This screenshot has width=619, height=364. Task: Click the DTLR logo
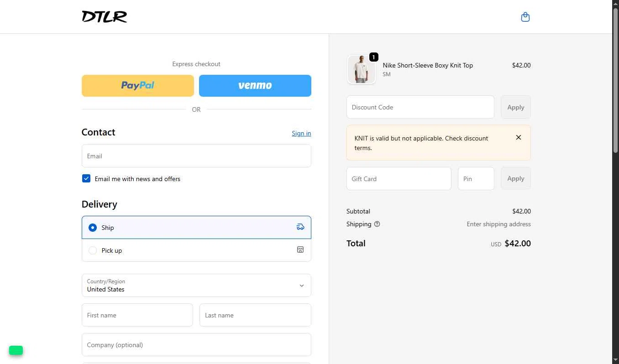point(104,17)
